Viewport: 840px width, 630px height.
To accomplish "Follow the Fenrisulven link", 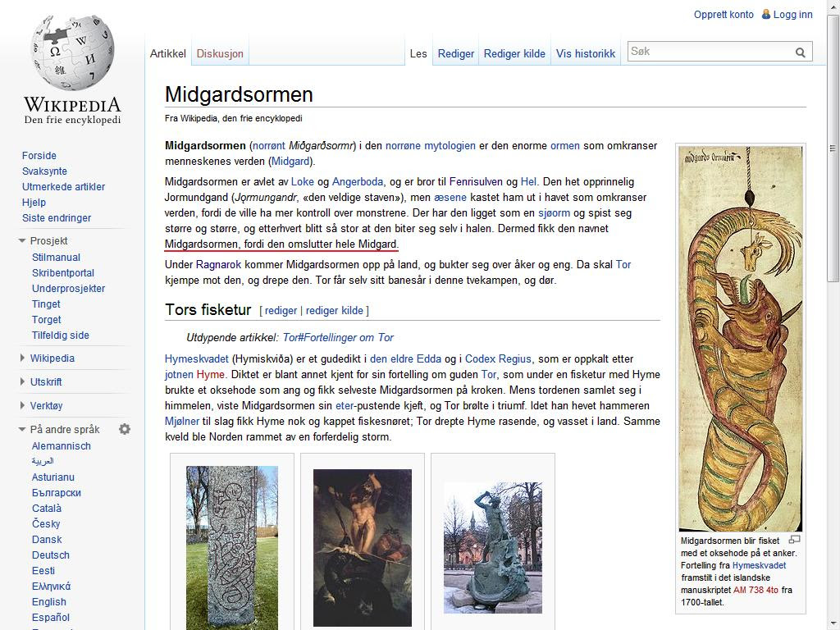I will (476, 181).
